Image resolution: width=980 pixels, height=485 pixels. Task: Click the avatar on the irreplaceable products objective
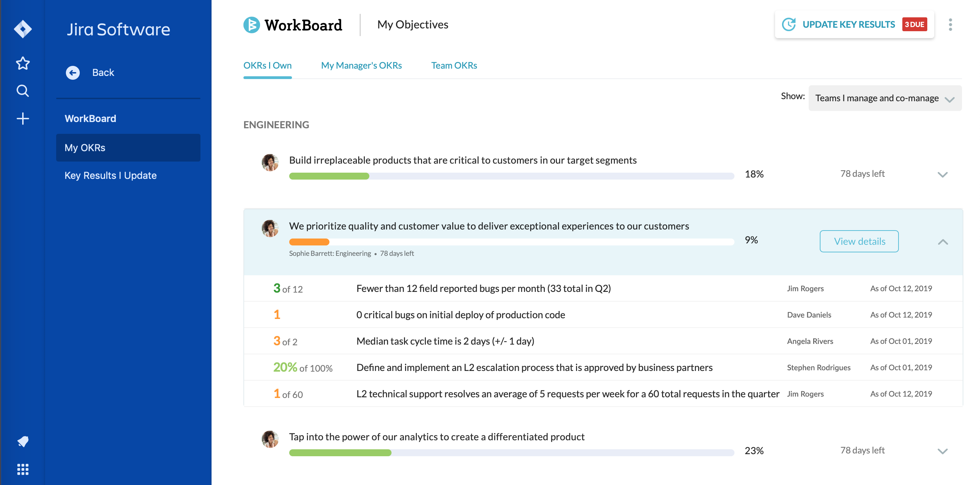pyautogui.click(x=270, y=163)
